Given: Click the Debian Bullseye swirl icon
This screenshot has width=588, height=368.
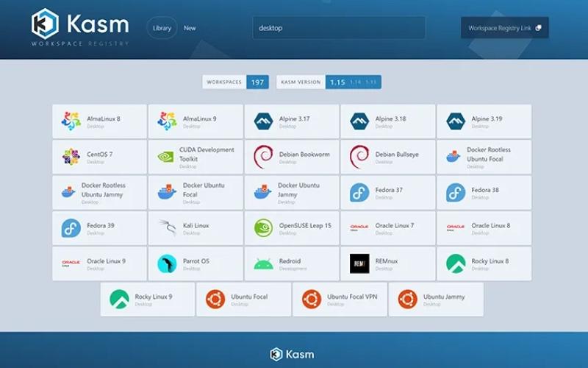Looking at the screenshot, I should point(359,157).
